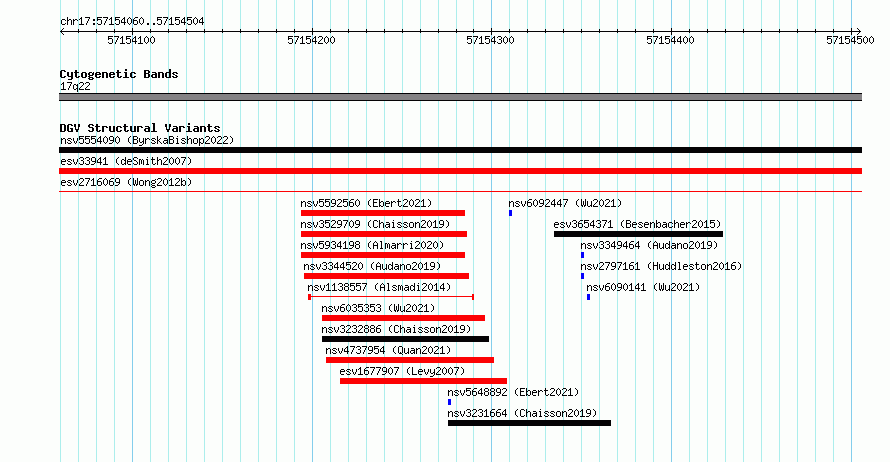The width and height of the screenshot is (890, 462).
Task: Select blue marker under nsv6092447
Action: point(511,213)
